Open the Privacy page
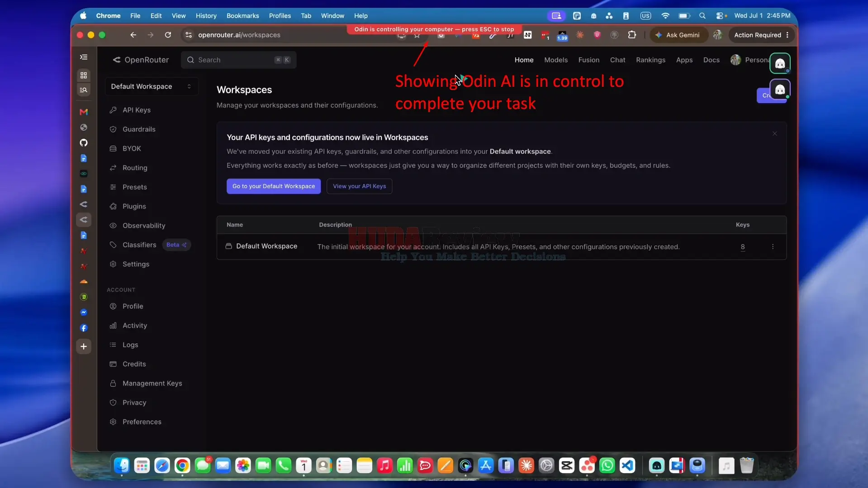The image size is (868, 488). (x=134, y=403)
